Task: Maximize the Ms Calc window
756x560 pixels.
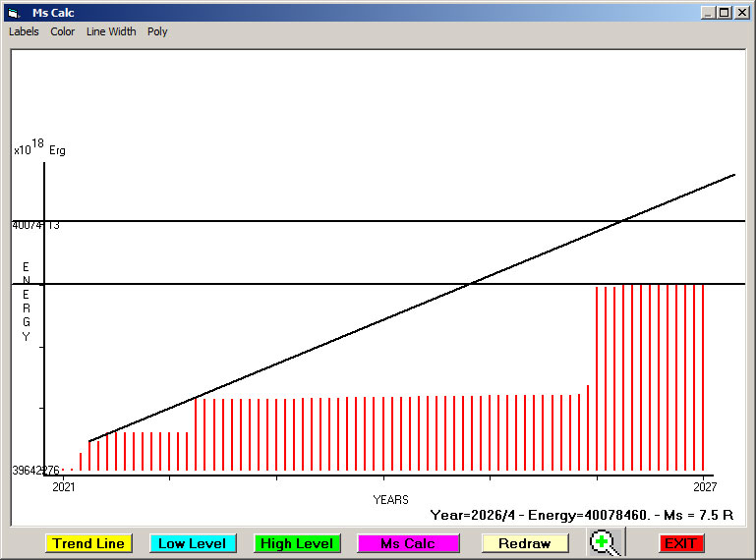Action: pyautogui.click(x=724, y=13)
